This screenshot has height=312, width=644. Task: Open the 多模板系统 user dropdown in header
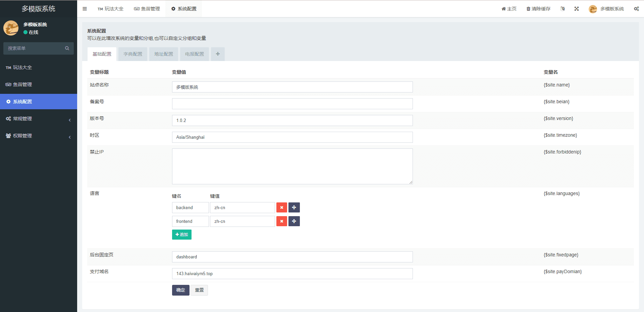point(606,9)
